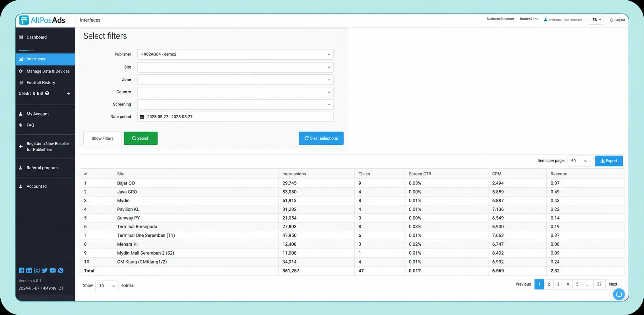Click the Pavilion KL site cell
The height and width of the screenshot is (315, 644).
(x=195, y=209)
